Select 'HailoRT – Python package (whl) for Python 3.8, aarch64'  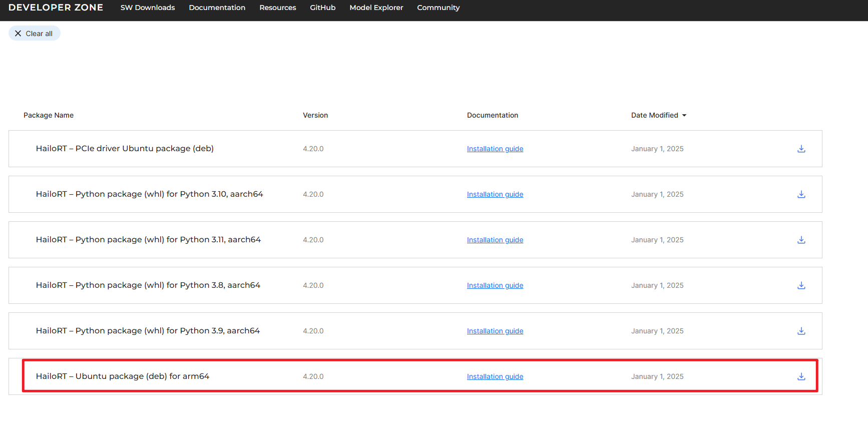pos(148,285)
